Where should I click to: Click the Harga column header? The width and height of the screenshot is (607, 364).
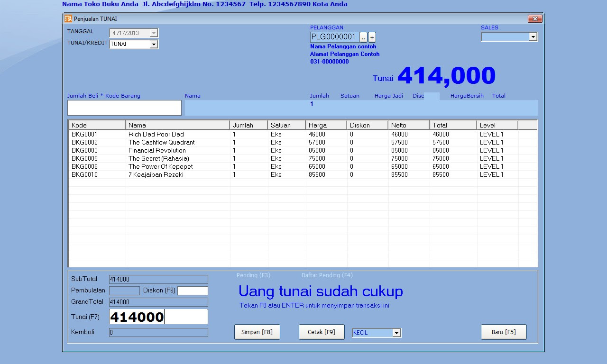326,125
